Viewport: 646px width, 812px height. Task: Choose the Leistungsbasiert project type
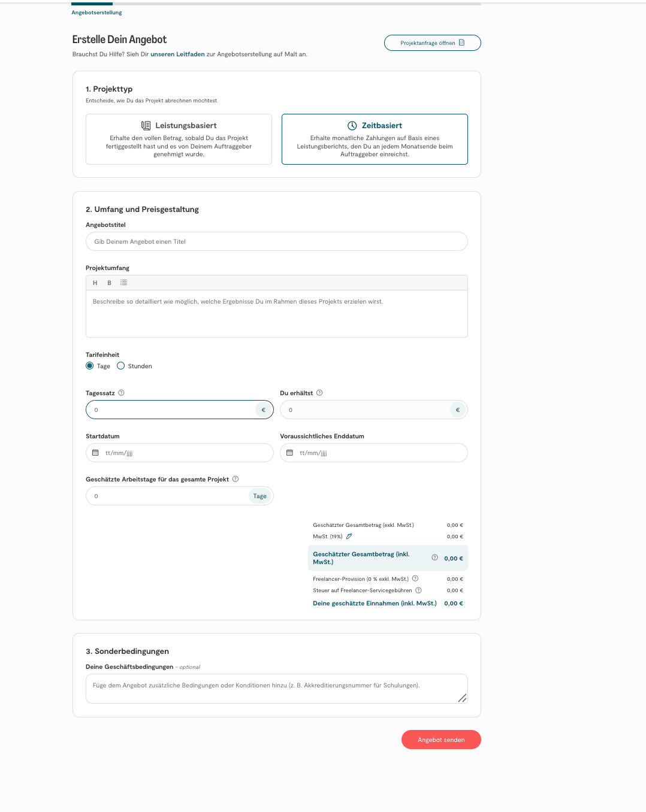179,139
